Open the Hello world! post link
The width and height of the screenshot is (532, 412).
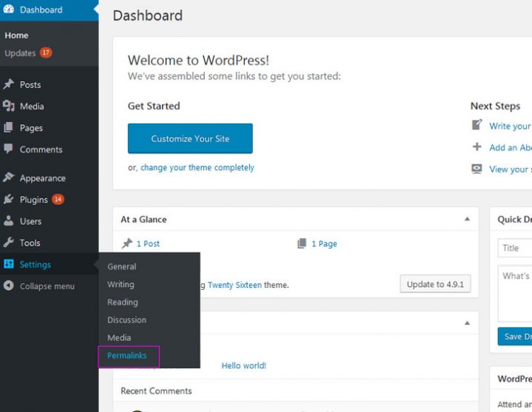coord(244,366)
